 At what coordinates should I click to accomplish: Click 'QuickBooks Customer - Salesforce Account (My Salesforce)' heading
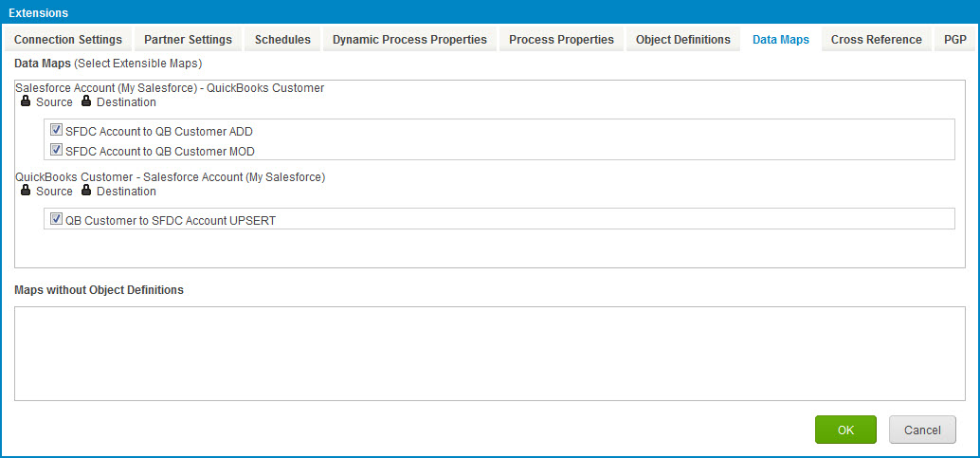(x=170, y=177)
